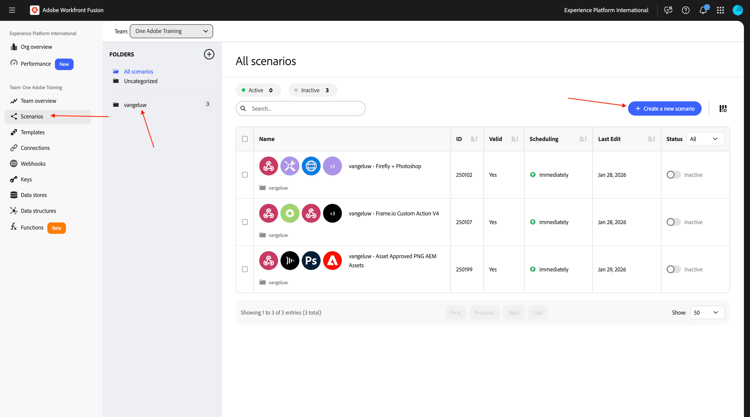
Task: Click the green gear icon in Frame.io row
Action: coord(290,213)
